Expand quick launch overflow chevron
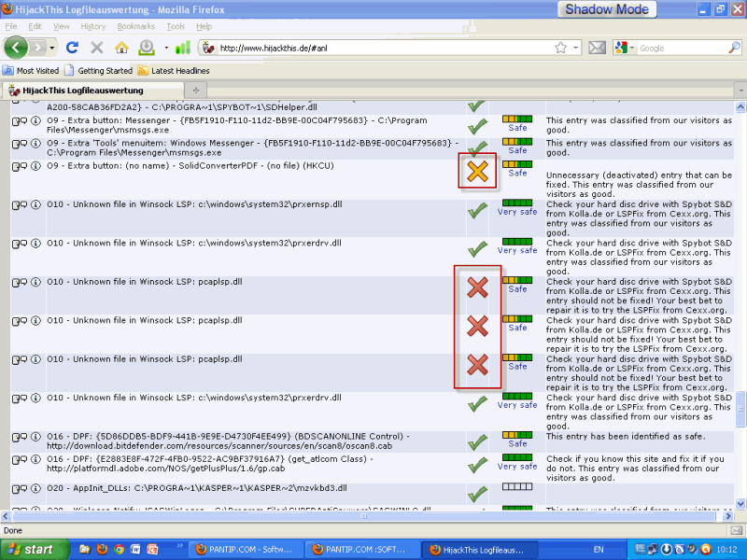747x560 pixels. click(x=179, y=546)
